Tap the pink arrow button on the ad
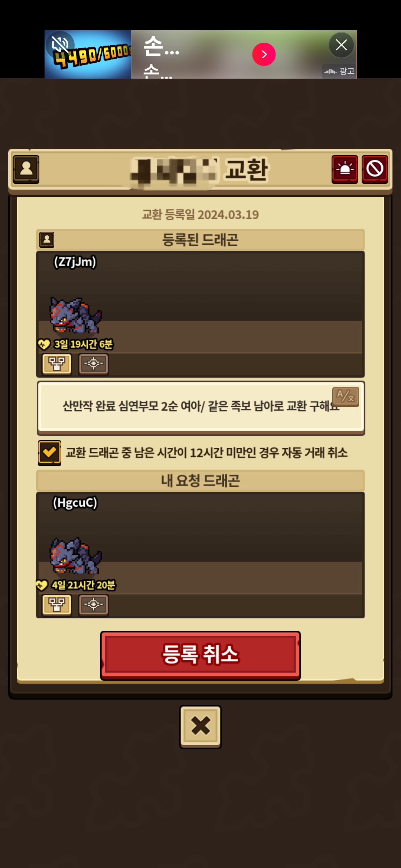 264,55
